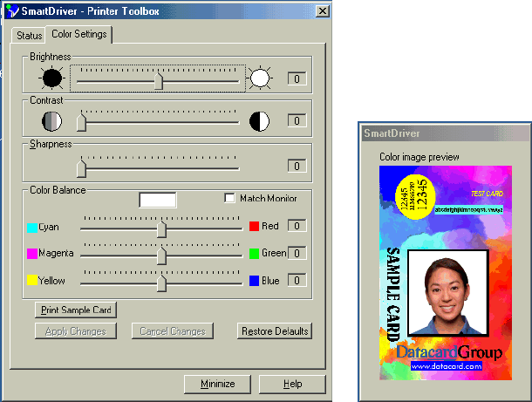Click the Contrast value field

(297, 120)
